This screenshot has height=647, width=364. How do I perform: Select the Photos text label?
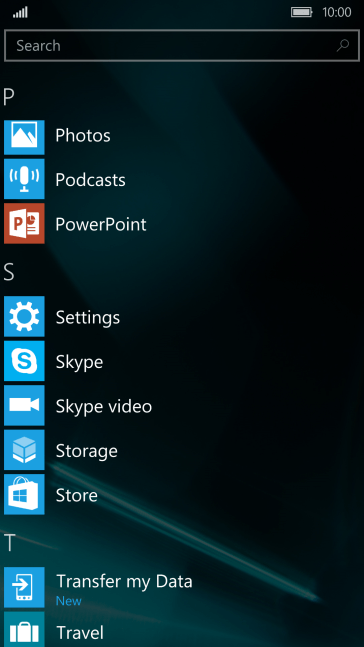[83, 135]
